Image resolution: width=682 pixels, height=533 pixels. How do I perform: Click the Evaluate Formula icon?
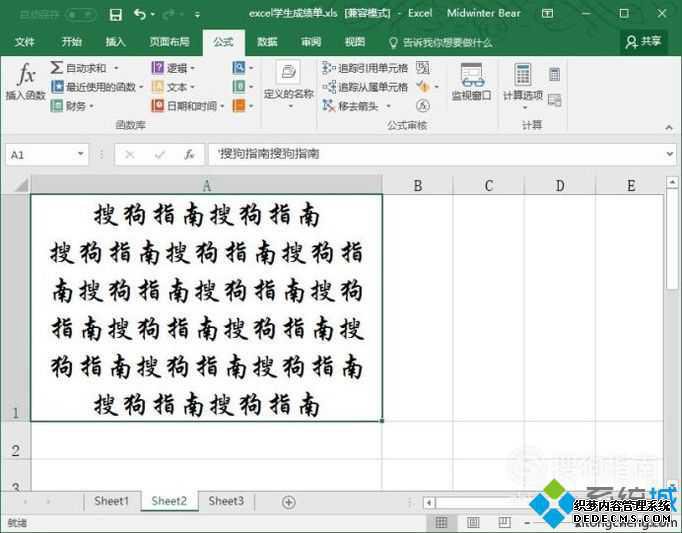coord(423,105)
